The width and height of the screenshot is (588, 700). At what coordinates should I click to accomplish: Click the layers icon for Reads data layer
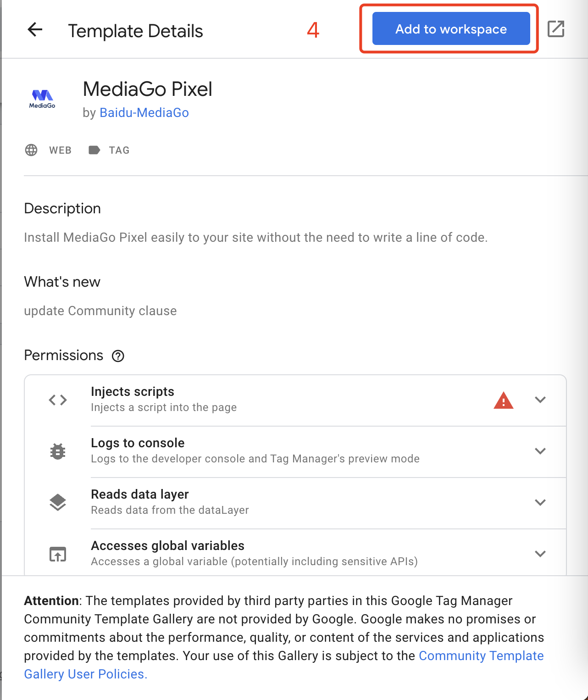[x=57, y=502]
